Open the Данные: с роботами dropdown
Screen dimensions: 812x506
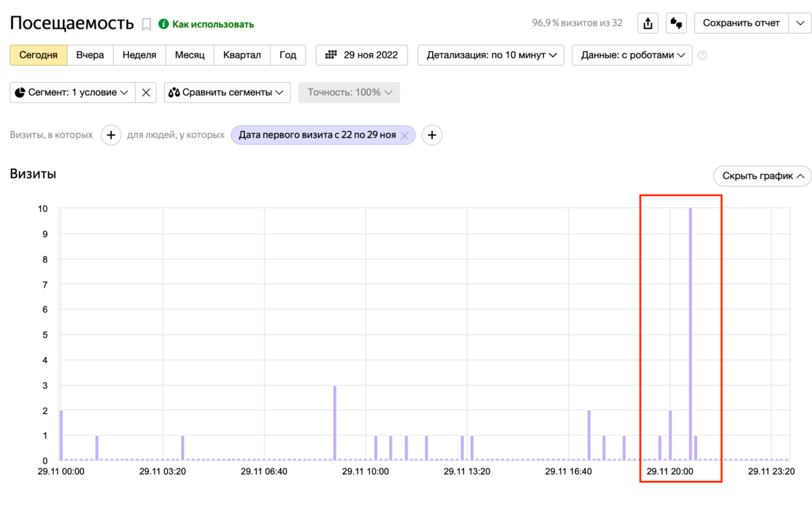(632, 55)
